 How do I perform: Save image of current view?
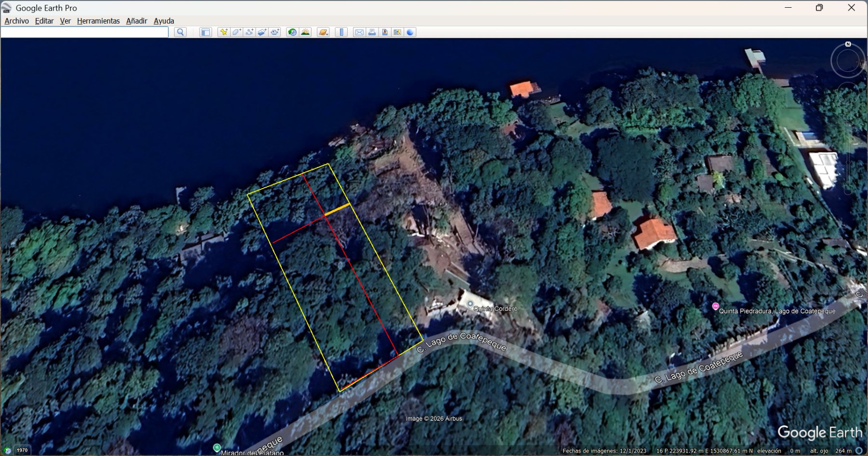pyautogui.click(x=385, y=32)
